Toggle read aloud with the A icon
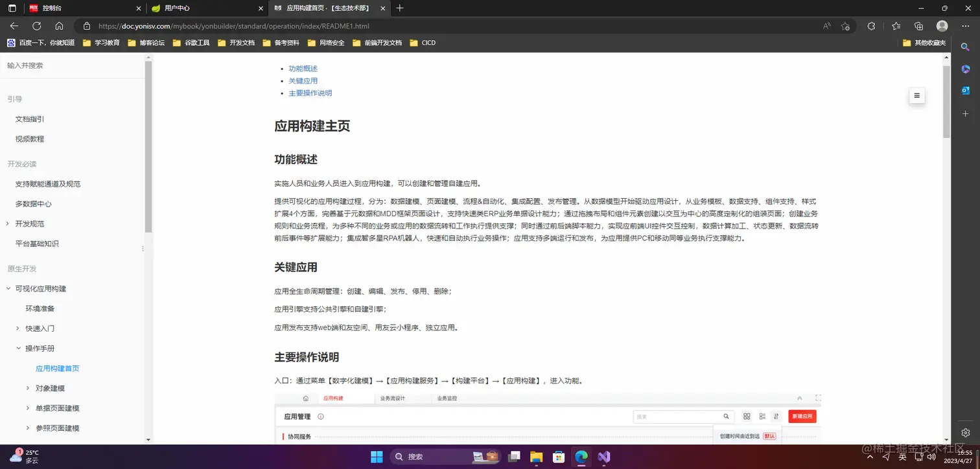Image resolution: width=980 pixels, height=469 pixels. point(826,27)
